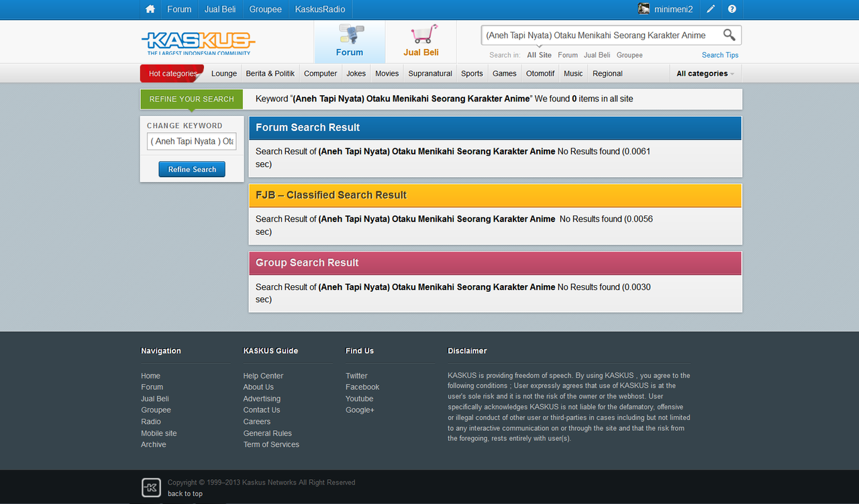Viewport: 859px width, 504px height.
Task: Click FJB – Classified Search Result header
Action: 495,195
